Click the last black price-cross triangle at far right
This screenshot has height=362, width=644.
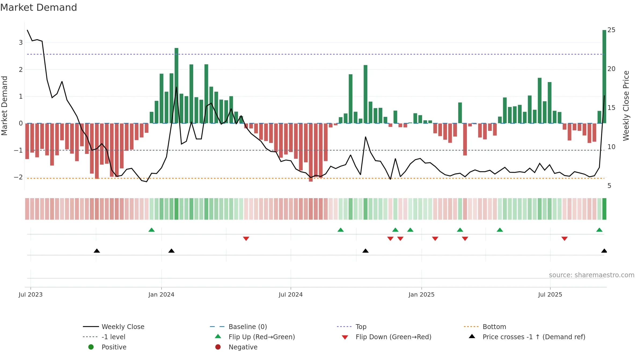tap(604, 251)
